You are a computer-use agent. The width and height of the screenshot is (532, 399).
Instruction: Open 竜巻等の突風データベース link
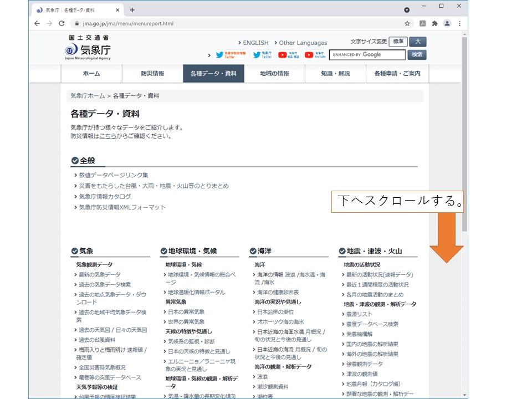click(110, 377)
